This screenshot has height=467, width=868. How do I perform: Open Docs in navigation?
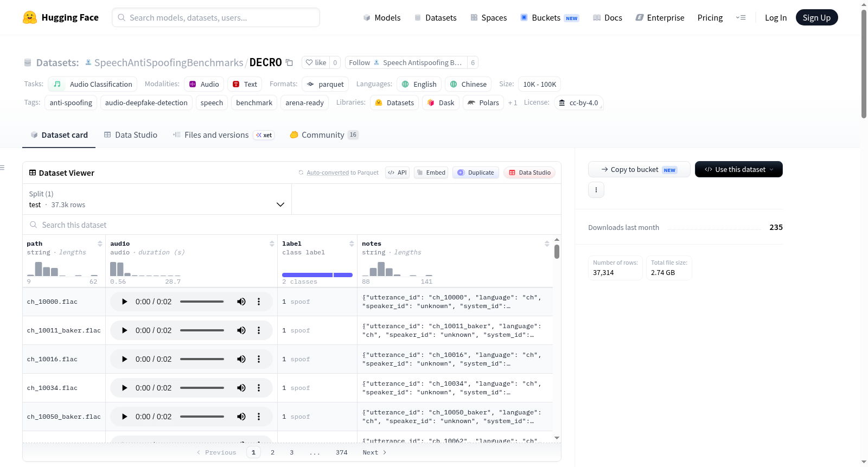608,17
